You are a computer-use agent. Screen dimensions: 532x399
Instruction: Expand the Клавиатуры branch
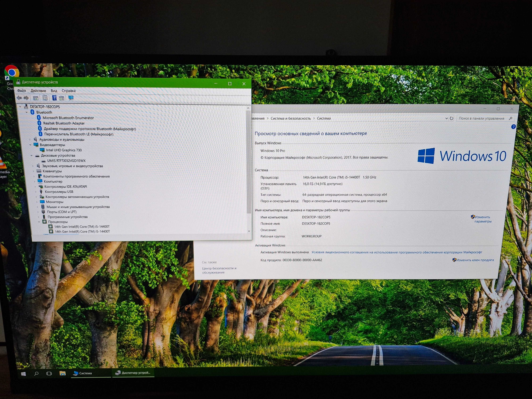point(33,171)
